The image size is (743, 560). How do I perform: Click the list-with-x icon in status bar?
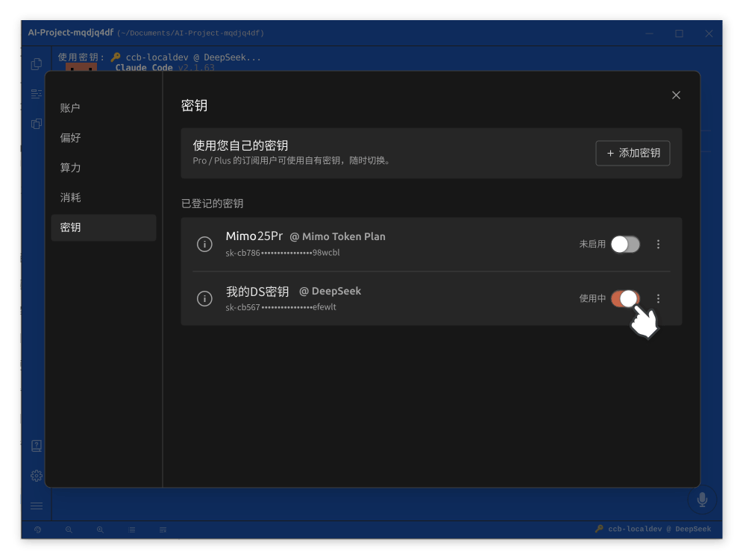[x=163, y=529]
